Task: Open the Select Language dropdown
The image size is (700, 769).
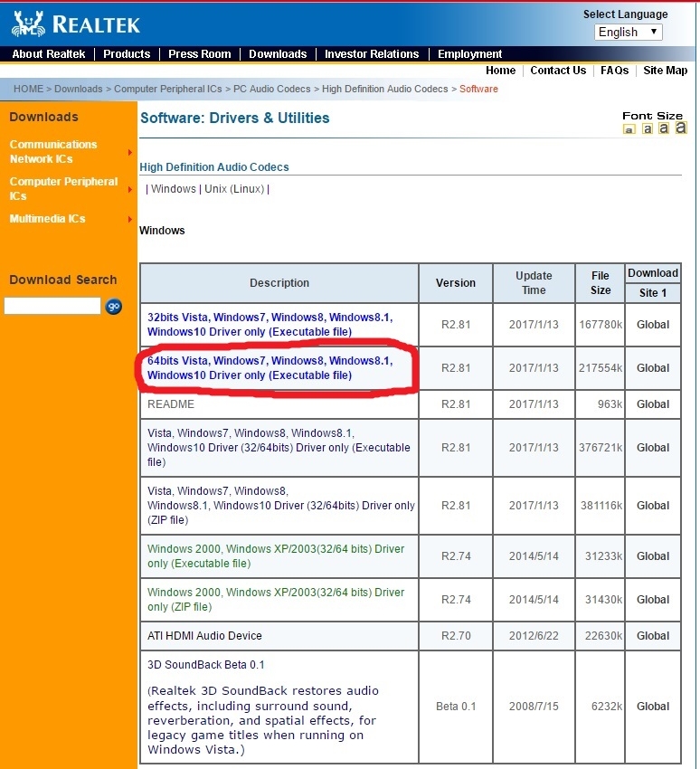Action: click(629, 32)
